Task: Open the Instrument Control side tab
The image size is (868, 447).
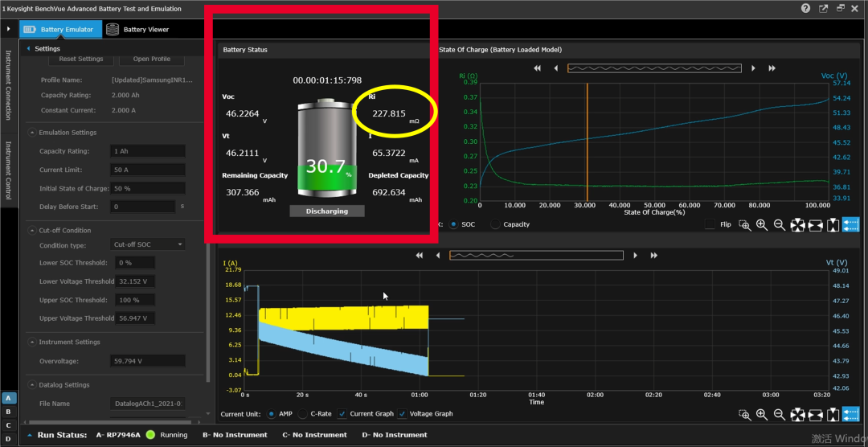Action: pyautogui.click(x=8, y=170)
